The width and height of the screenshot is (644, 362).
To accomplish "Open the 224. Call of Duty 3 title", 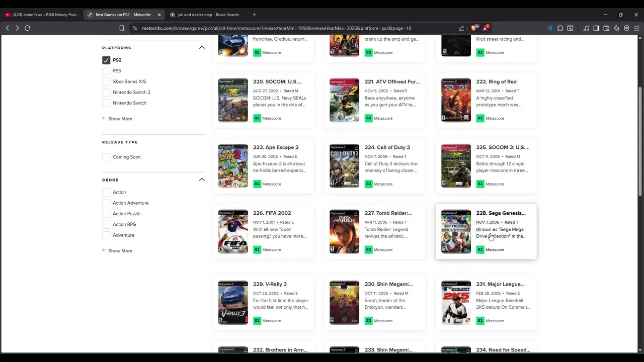I will pos(387,147).
